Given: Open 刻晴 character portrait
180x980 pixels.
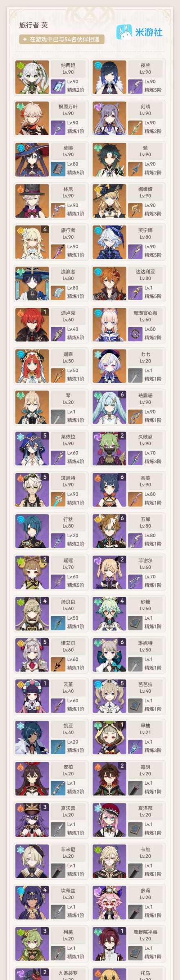Looking at the screenshot, I should [109, 118].
